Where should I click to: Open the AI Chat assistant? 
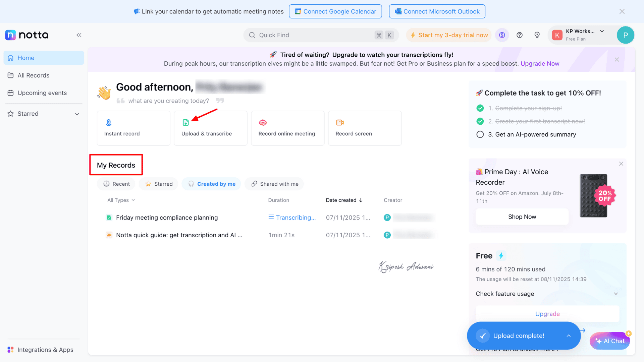[x=609, y=341]
